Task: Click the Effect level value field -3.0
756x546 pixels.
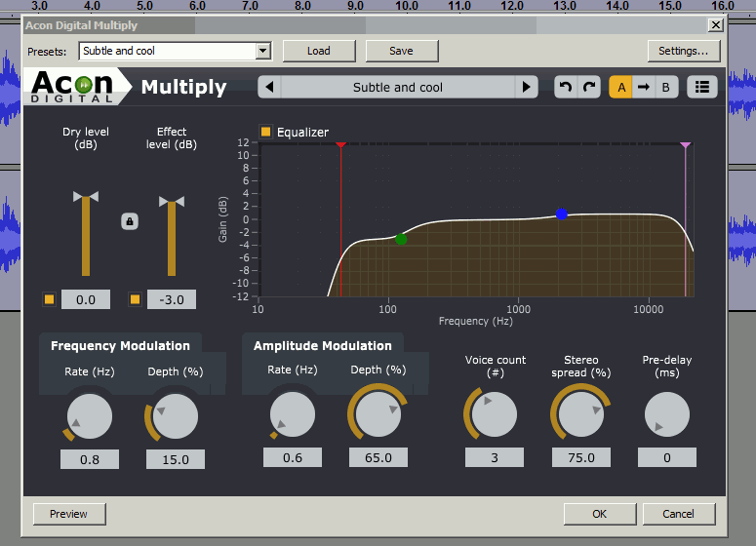Action: click(x=172, y=299)
